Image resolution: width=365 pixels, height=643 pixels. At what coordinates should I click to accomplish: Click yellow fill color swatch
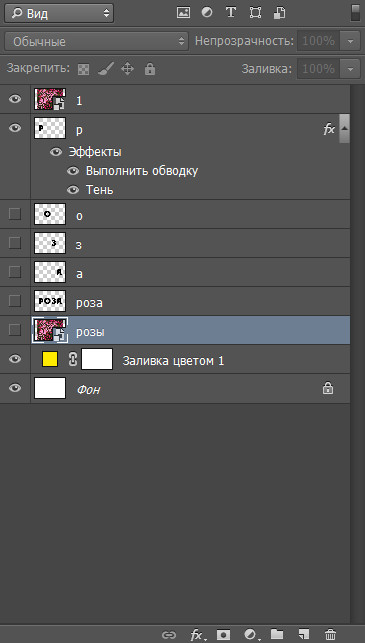(50, 359)
